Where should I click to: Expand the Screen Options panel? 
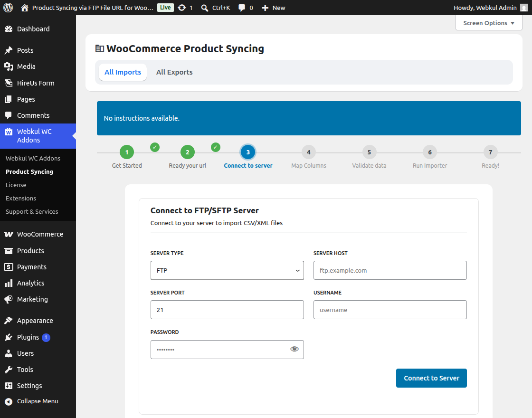489,23
